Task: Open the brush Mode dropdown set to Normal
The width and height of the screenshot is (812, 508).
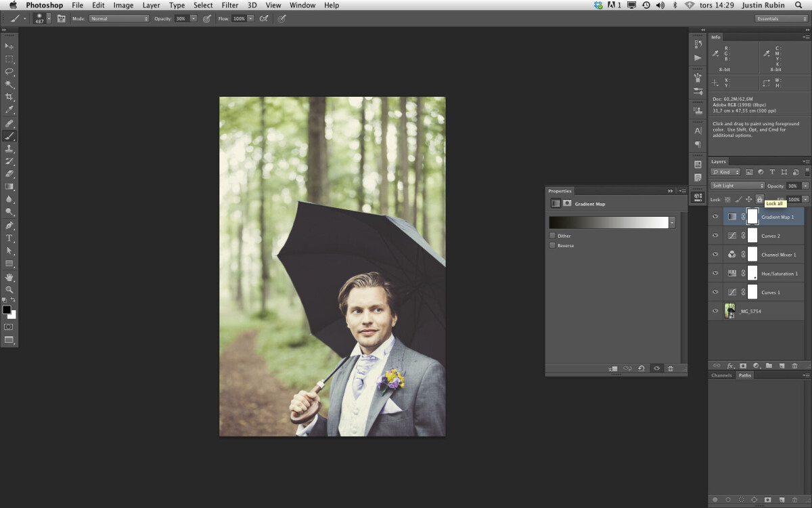Action: point(119,19)
